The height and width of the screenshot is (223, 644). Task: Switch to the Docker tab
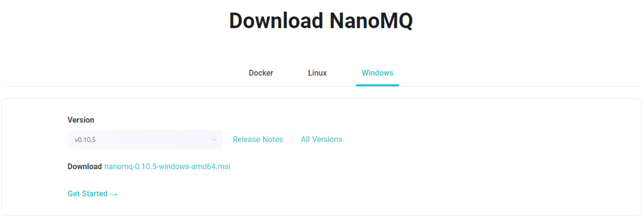[261, 73]
